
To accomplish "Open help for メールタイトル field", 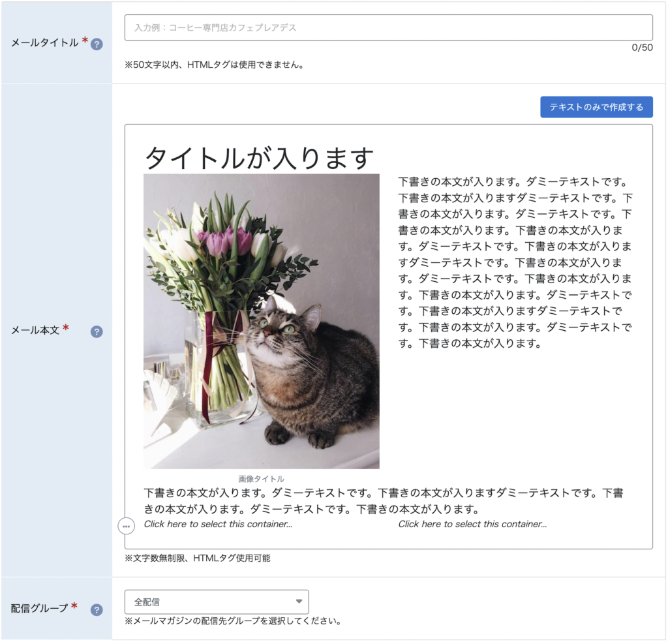I will tap(97, 44).
